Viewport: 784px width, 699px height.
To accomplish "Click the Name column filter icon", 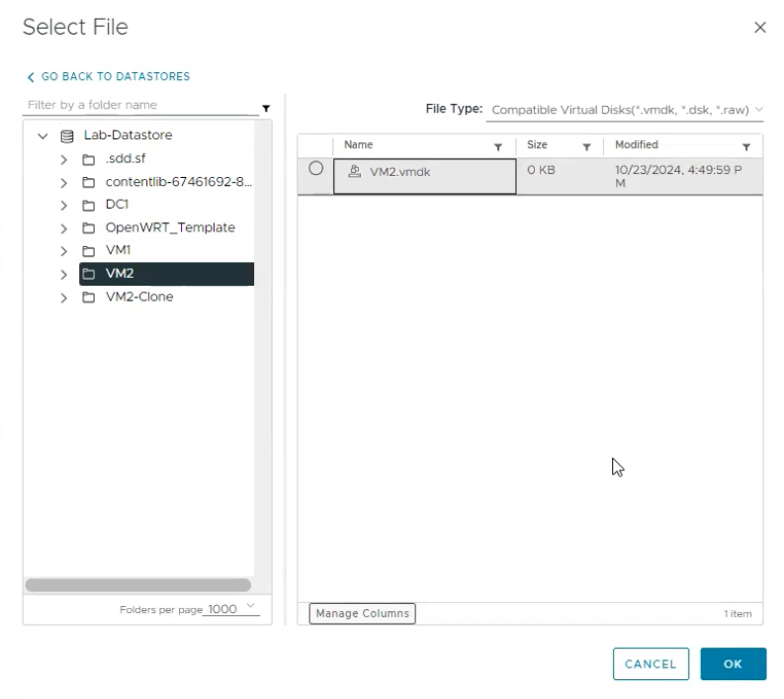I will [x=498, y=146].
